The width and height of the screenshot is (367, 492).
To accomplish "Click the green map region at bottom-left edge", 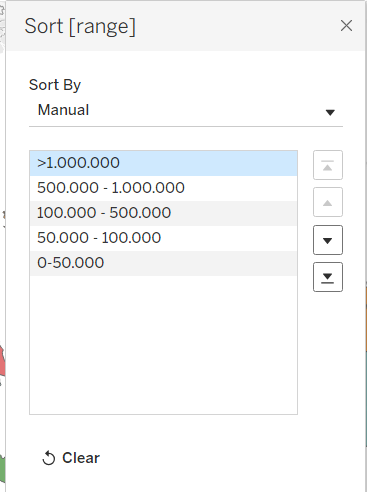I will pos(3,469).
